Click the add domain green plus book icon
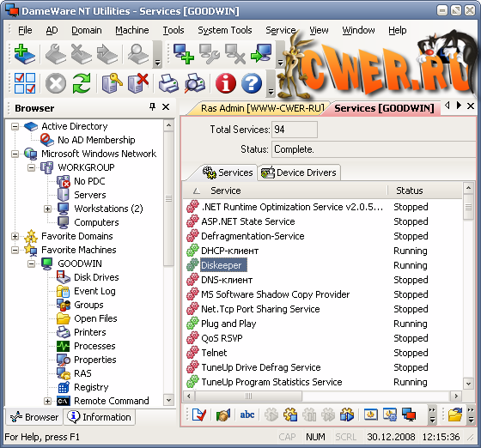The height and width of the screenshot is (448, 481). [25, 53]
